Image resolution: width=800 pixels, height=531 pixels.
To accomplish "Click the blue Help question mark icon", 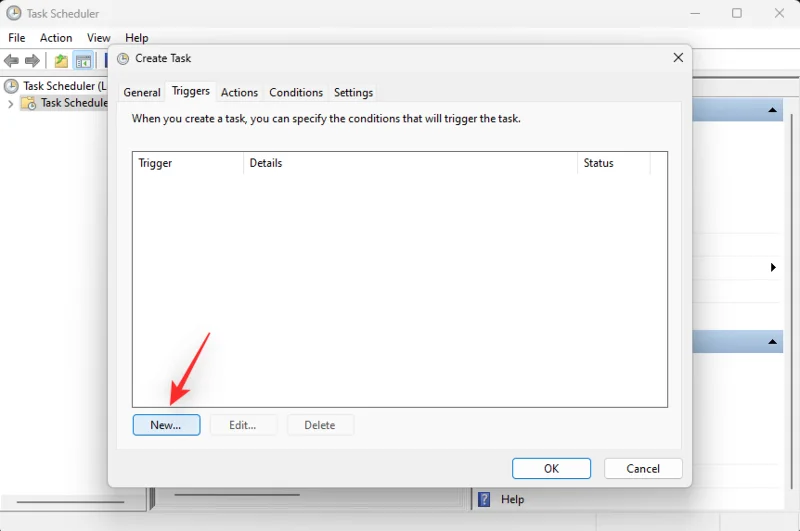I will [x=484, y=499].
